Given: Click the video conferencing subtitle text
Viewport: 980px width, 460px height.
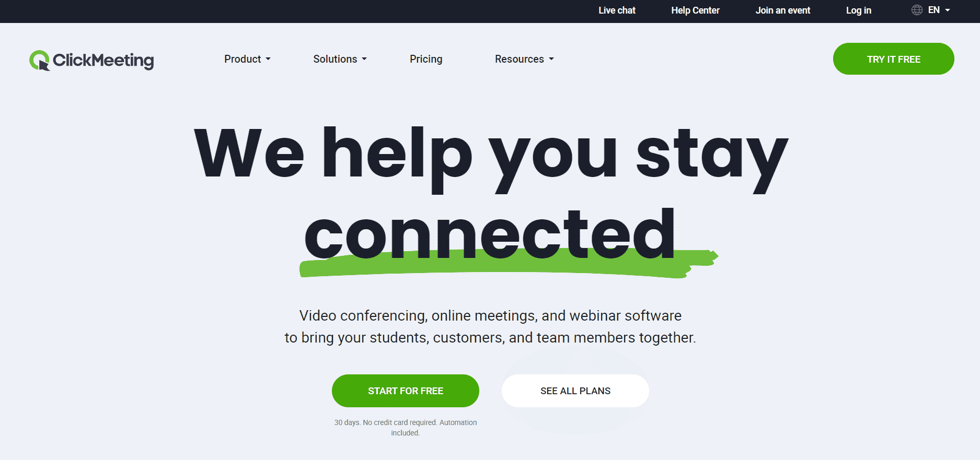Looking at the screenshot, I should (490, 326).
